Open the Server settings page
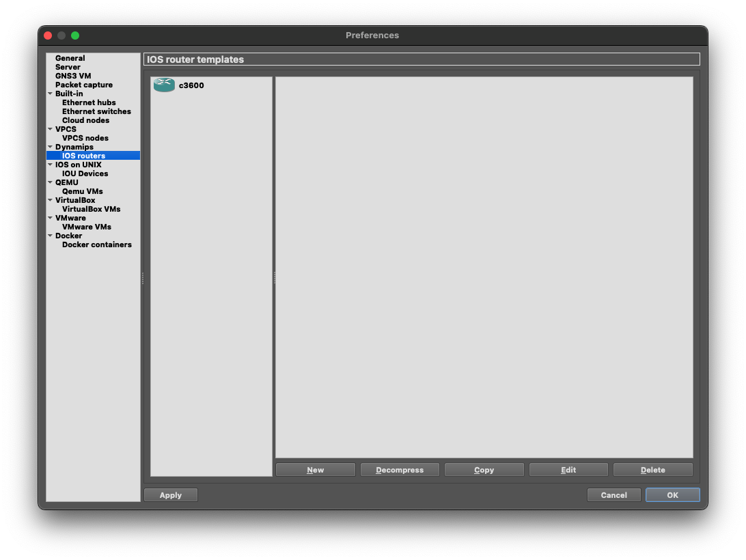The width and height of the screenshot is (746, 560). coord(68,67)
